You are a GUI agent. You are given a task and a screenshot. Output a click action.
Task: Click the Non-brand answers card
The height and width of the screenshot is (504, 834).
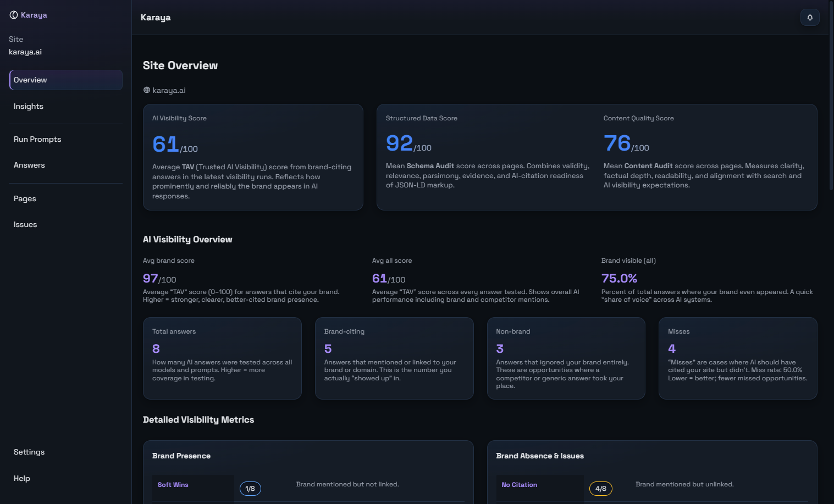click(x=566, y=358)
